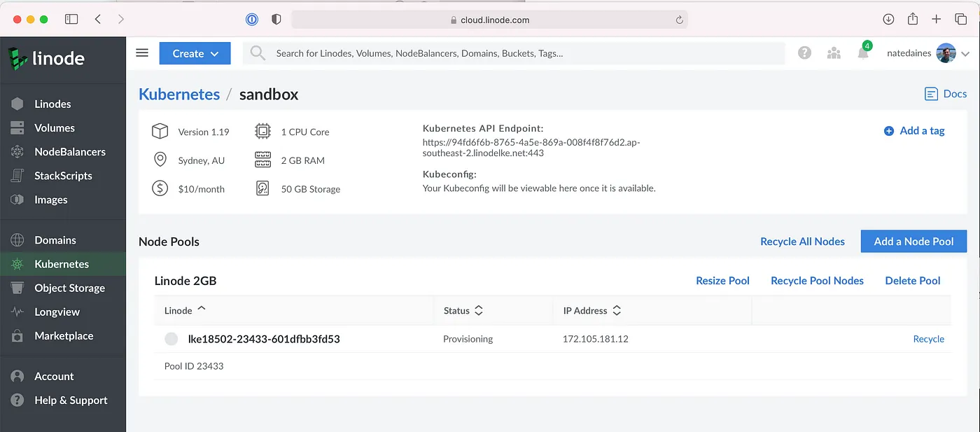Click the Resize Pool link
The width and height of the screenshot is (980, 432).
click(722, 281)
